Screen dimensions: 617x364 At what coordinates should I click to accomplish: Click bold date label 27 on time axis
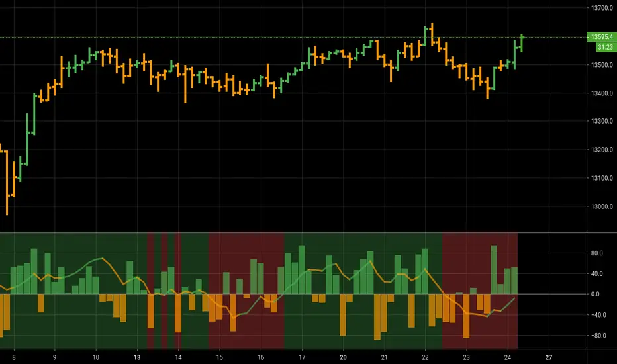[x=549, y=357]
